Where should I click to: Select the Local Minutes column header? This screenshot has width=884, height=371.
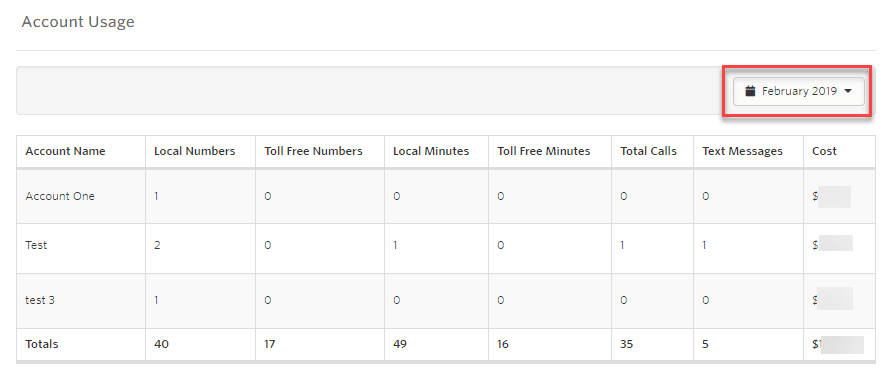pos(431,151)
